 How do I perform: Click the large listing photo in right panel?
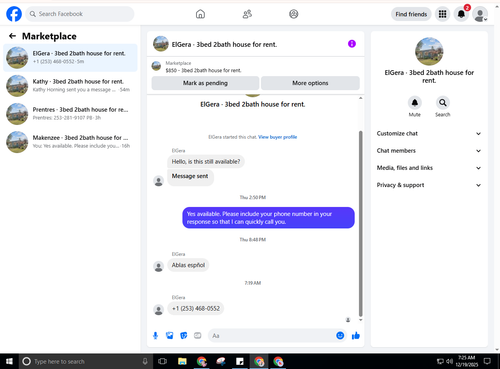(429, 51)
